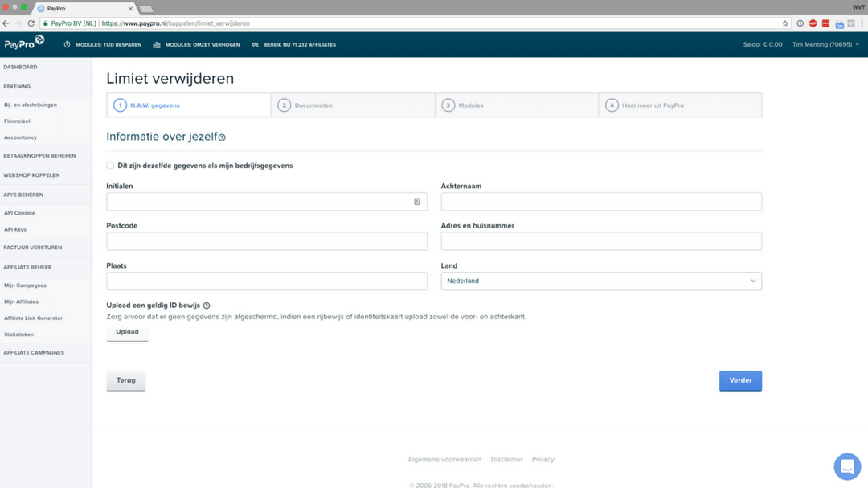The height and width of the screenshot is (488, 868).
Task: Focus the Initialen input field
Action: pos(267,202)
